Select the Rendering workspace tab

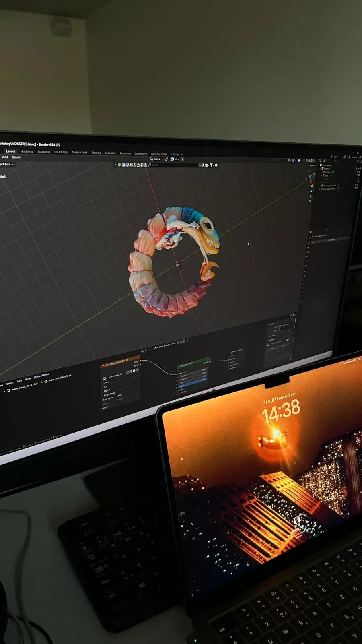[x=125, y=153]
